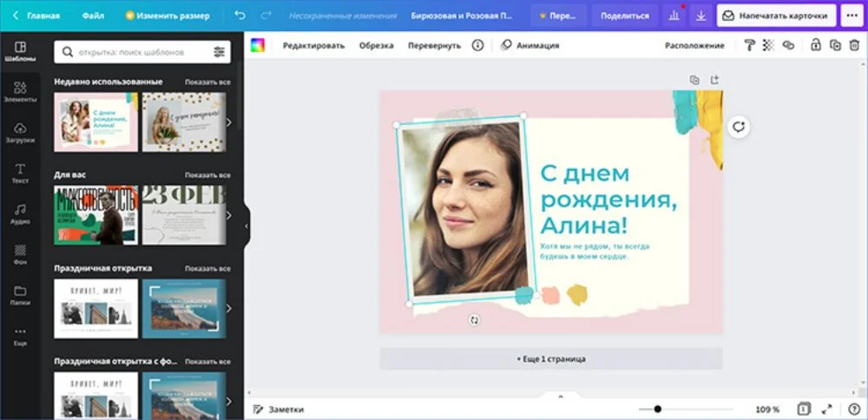
Task: Click the link chain icon in toolbar
Action: click(x=788, y=45)
